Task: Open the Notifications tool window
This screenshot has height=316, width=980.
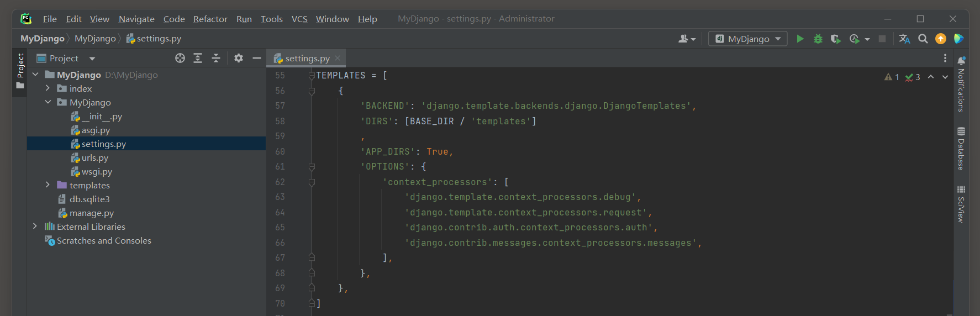Action: point(961,84)
